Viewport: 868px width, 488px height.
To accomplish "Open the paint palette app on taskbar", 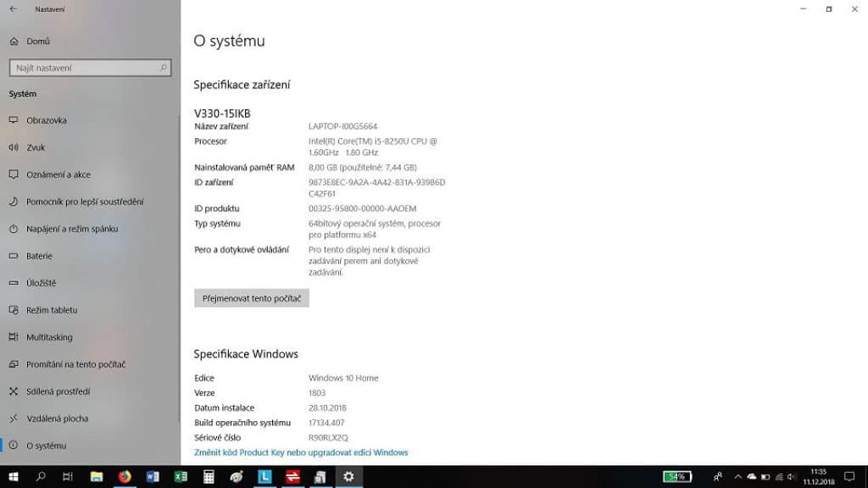I will (236, 476).
